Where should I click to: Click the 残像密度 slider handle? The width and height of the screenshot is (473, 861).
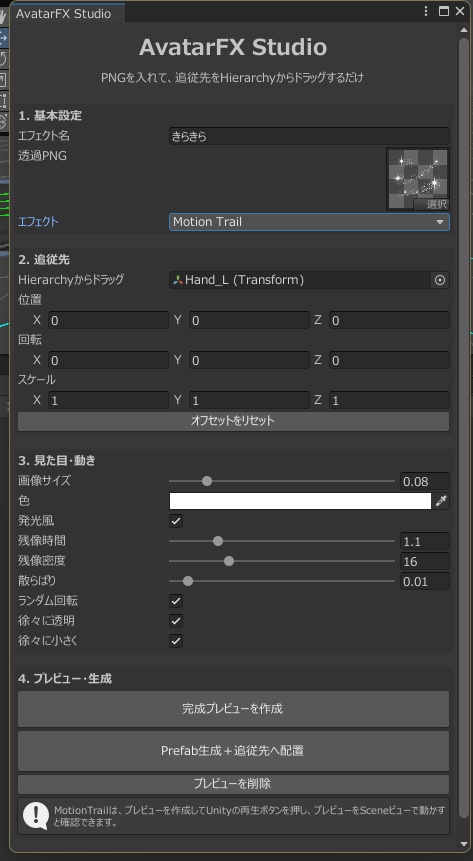(229, 561)
